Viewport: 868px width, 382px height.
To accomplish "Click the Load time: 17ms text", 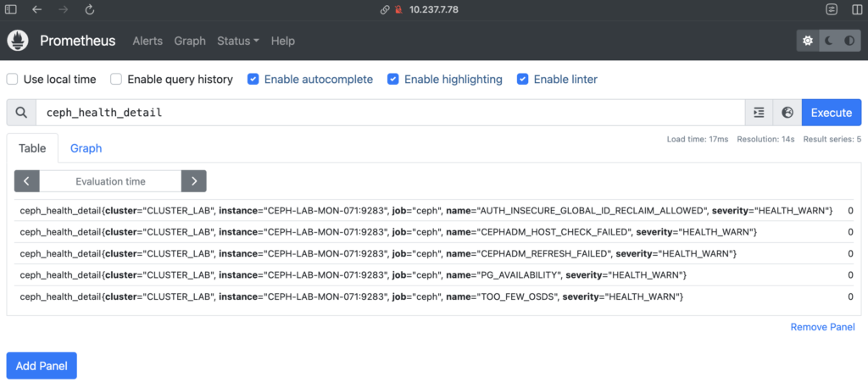I will tap(698, 139).
